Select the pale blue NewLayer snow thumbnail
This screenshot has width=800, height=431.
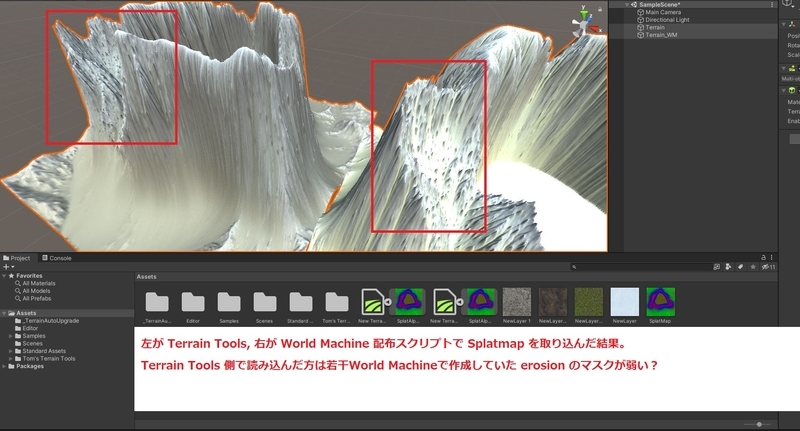(624, 302)
